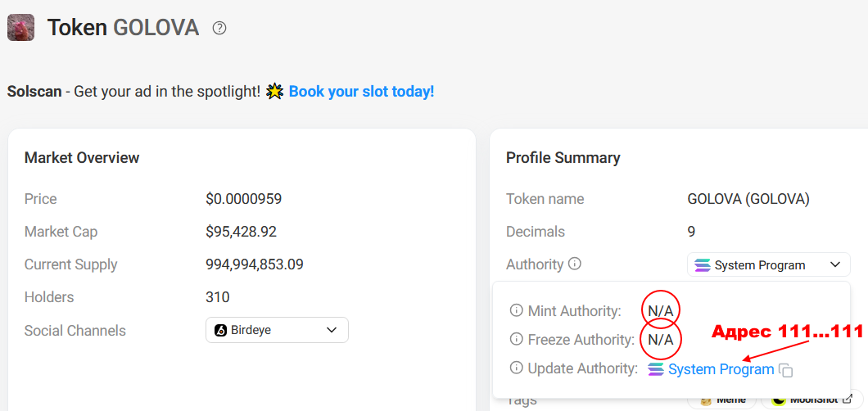
Task: Click the Birdeye logo in Social Channels
Action: point(220,330)
